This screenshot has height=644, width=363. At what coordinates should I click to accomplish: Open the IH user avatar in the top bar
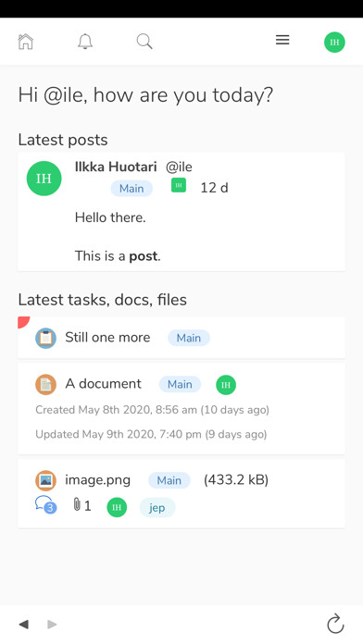[x=334, y=43]
